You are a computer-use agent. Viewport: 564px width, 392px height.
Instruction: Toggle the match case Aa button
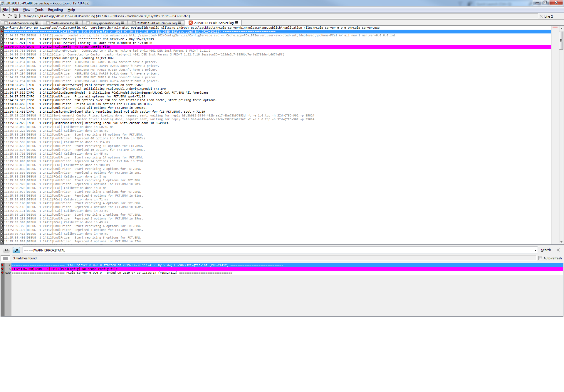pyautogui.click(x=6, y=250)
